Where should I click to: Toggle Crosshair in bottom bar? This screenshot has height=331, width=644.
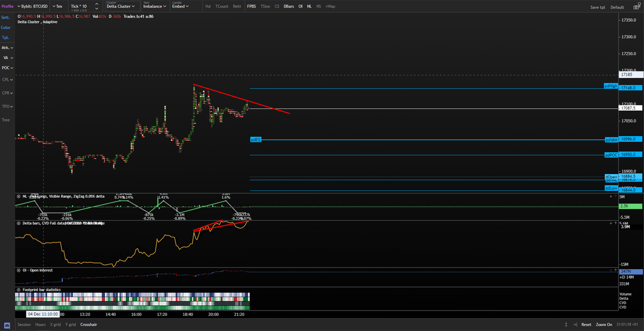[89, 325]
